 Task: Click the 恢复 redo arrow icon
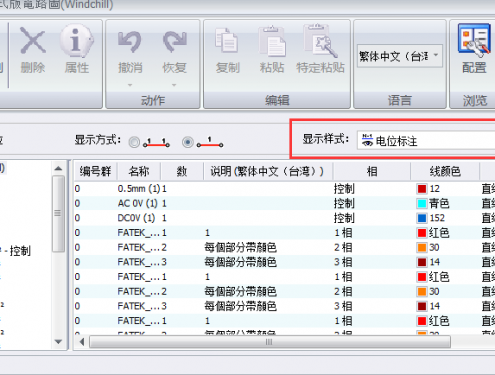coord(174,42)
